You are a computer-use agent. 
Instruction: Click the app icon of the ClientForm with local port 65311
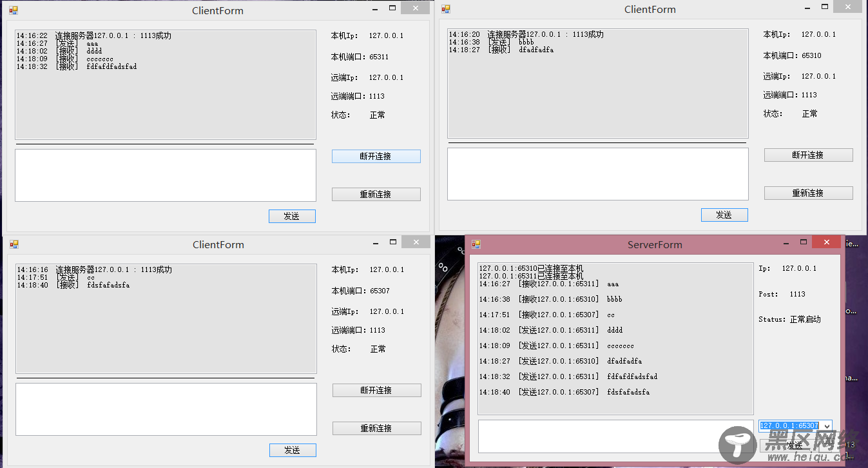coord(14,10)
